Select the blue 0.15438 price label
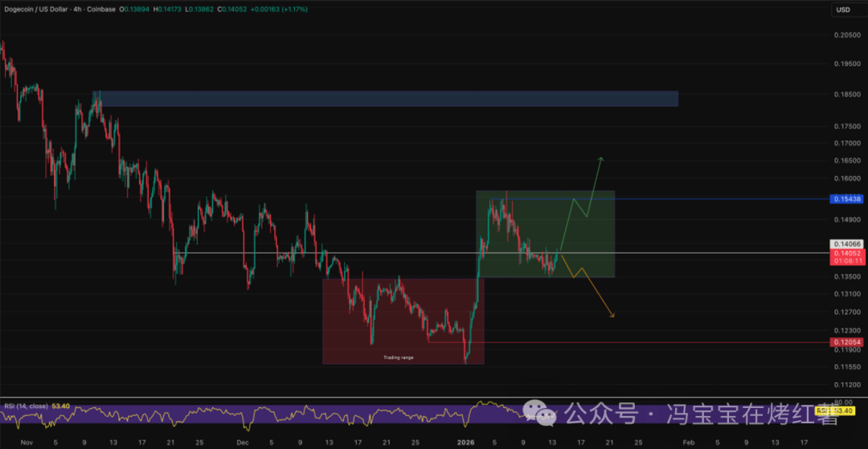This screenshot has width=868, height=449. click(846, 198)
